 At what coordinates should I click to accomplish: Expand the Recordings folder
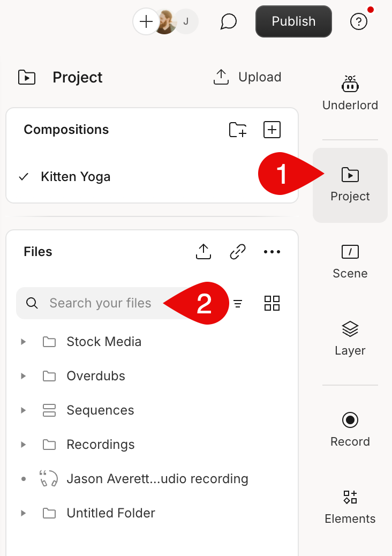click(x=24, y=444)
